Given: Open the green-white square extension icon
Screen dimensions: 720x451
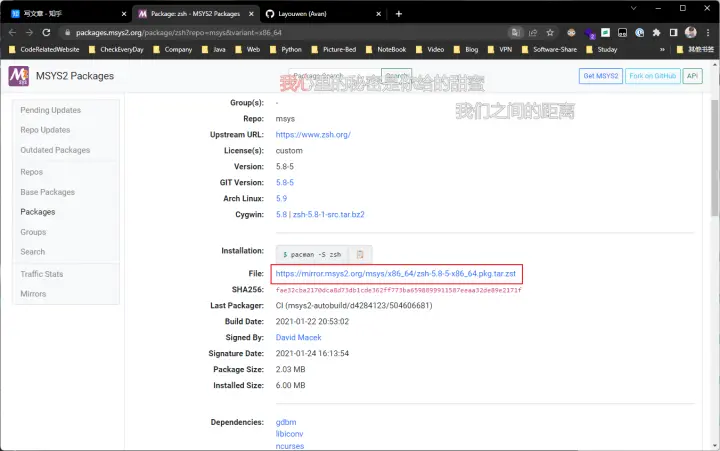Looking at the screenshot, I should [x=606, y=33].
